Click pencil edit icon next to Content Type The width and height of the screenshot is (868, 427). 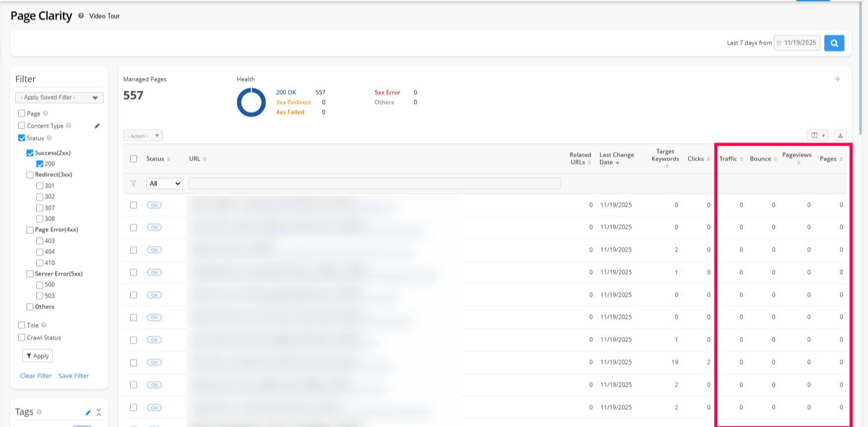(x=97, y=126)
